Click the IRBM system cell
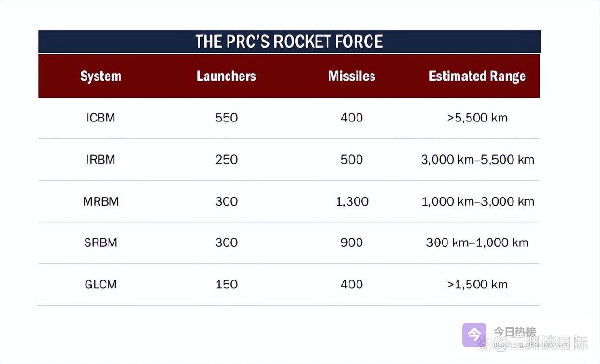600x364 pixels. tap(100, 160)
